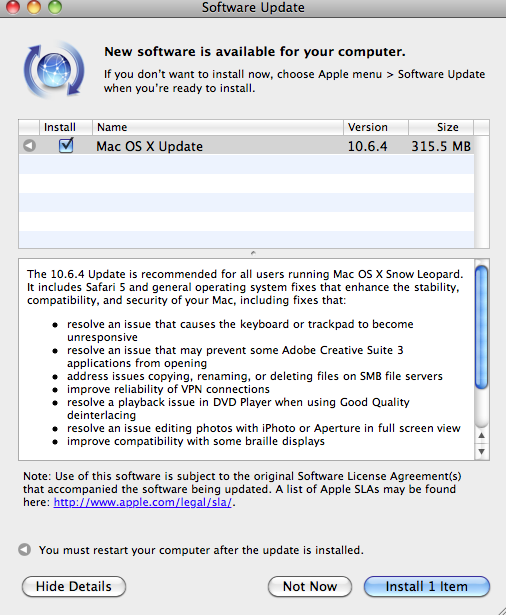Sort updates by the Size column header
Image resolution: width=506 pixels, height=615 pixels.
tap(441, 127)
